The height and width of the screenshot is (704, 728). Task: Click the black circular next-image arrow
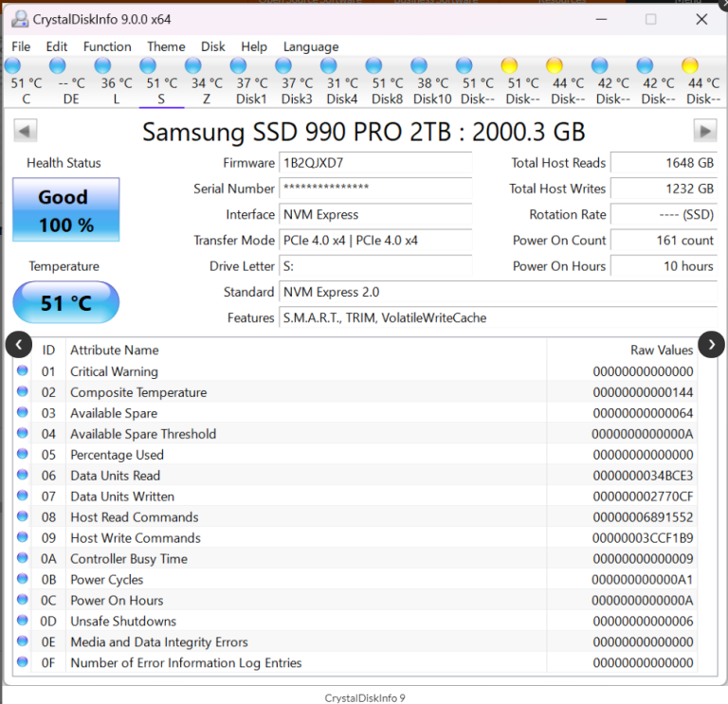point(711,345)
